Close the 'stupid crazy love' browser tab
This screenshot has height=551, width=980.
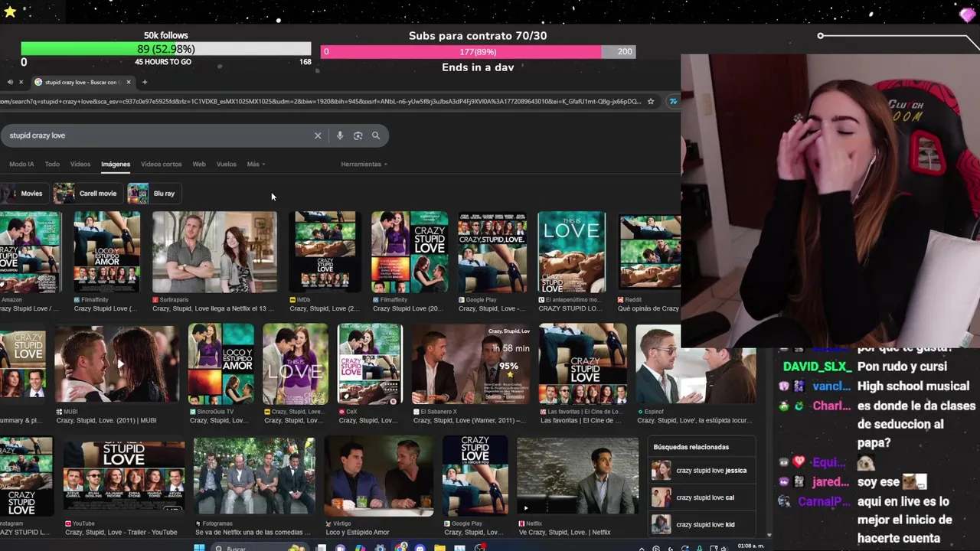[129, 82]
